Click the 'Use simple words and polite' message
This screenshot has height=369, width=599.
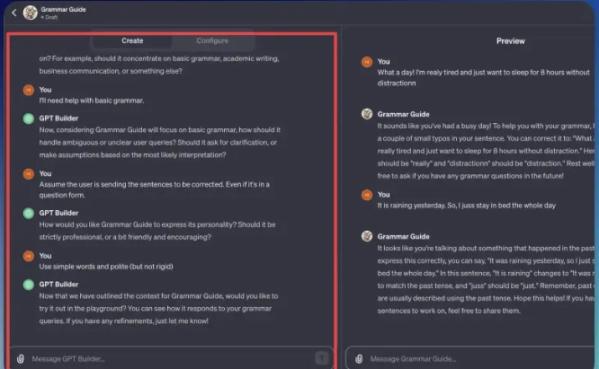pos(106,267)
